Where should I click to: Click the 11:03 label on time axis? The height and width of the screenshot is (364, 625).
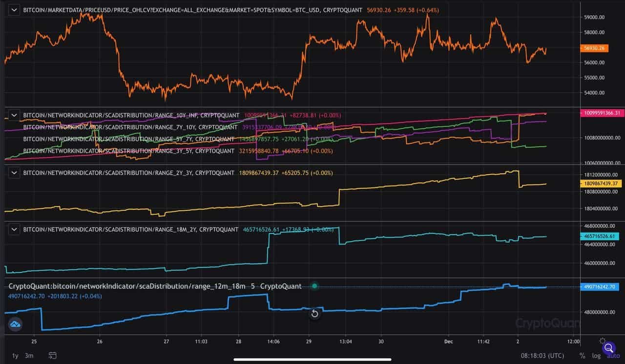click(x=201, y=342)
